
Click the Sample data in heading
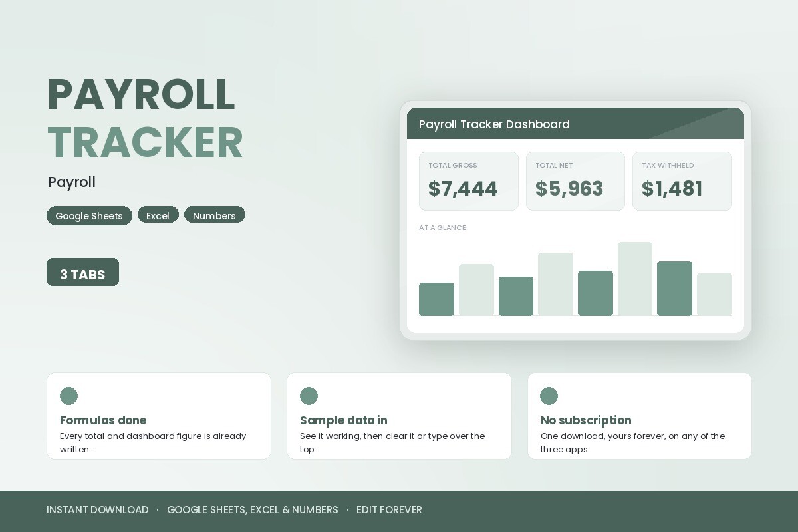point(344,420)
